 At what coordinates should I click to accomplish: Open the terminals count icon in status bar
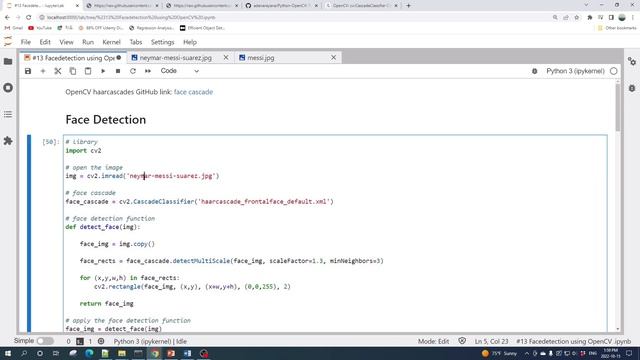click(x=80, y=341)
